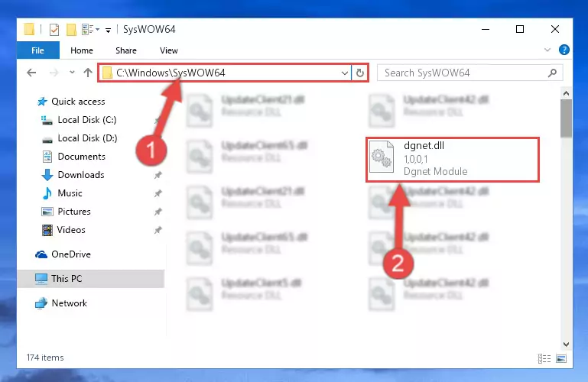Screen dimensions: 588x382
Task: Refresh the SysWOW64 folder
Action: 360,73
